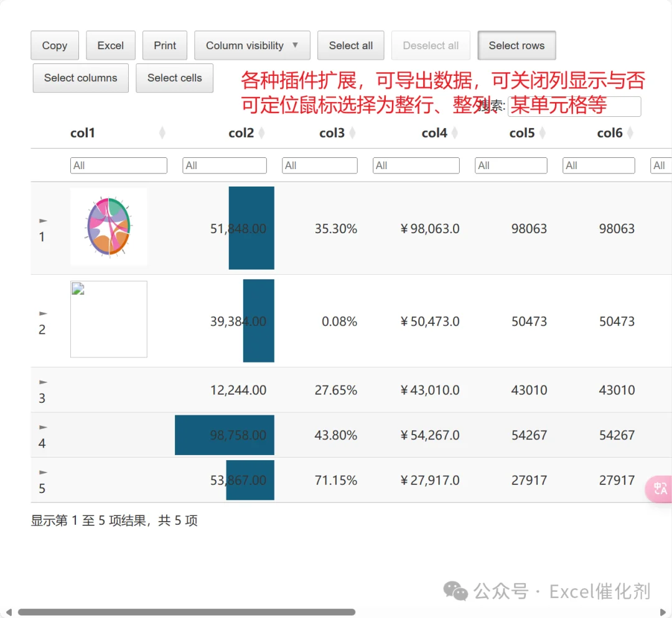Toggle the Select rows mode

[x=516, y=45]
